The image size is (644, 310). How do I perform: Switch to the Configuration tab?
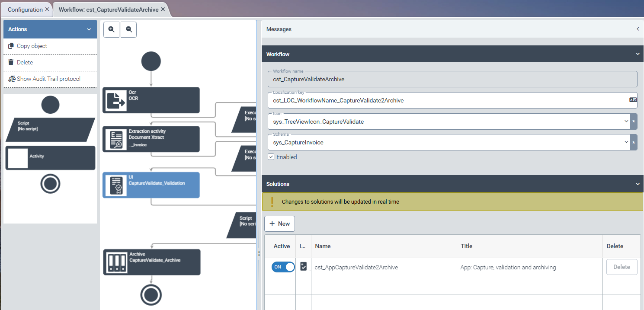(25, 10)
